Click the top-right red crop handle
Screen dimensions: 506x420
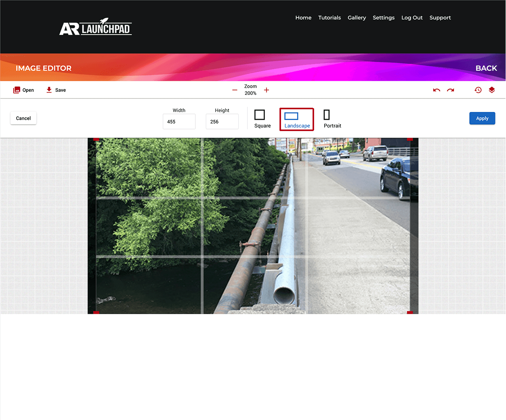coord(410,139)
